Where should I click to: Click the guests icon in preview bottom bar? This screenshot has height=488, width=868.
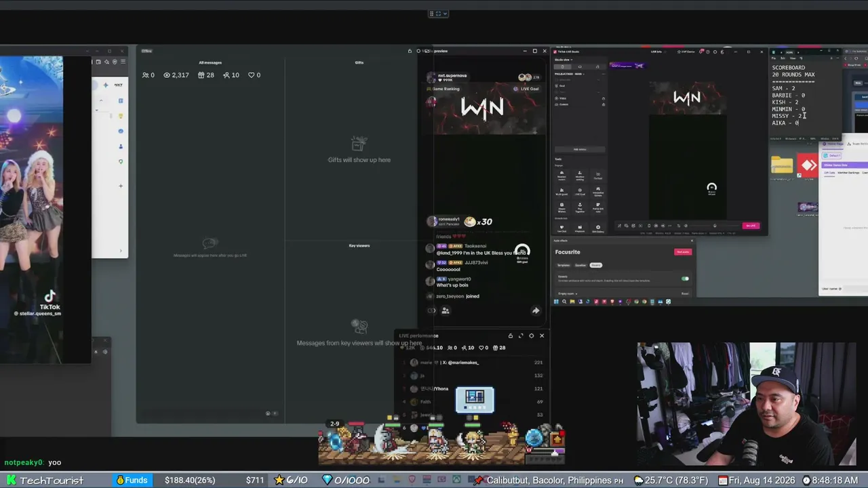(446, 310)
